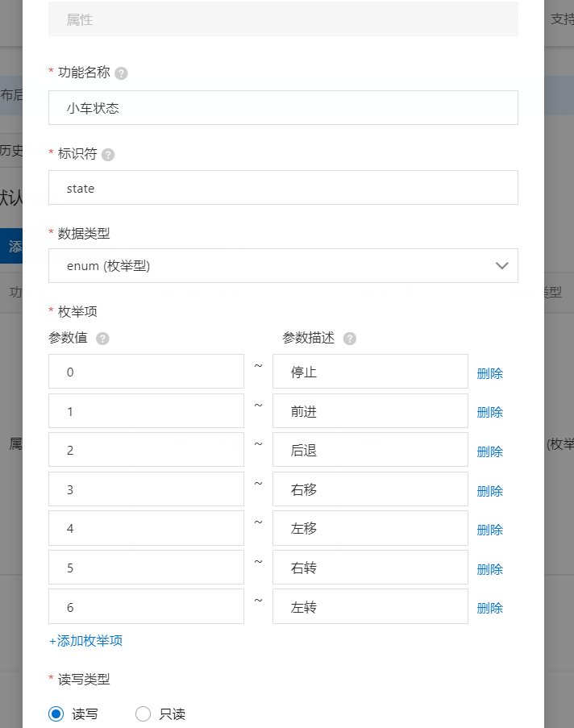
Task: Click the 属性 search box at top
Action: (282, 19)
